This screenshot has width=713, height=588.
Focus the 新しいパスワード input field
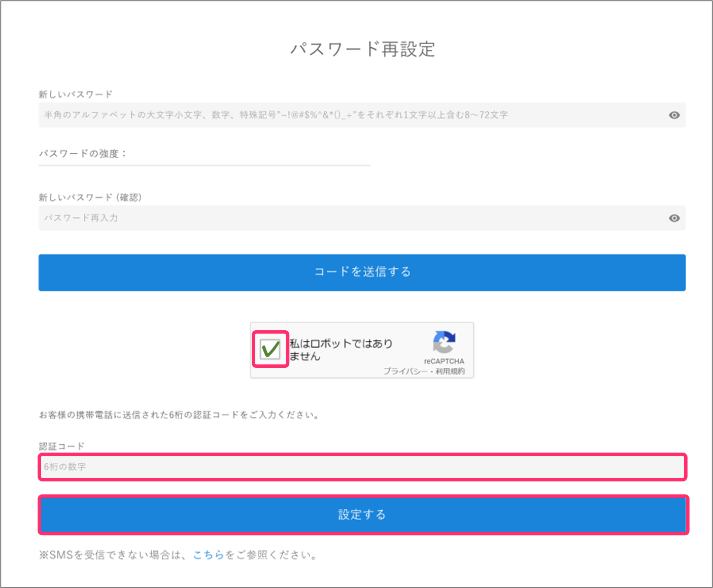(x=362, y=115)
